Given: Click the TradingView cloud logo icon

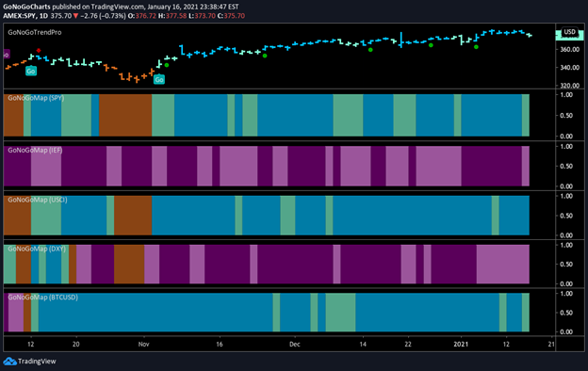Looking at the screenshot, I should point(9,362).
